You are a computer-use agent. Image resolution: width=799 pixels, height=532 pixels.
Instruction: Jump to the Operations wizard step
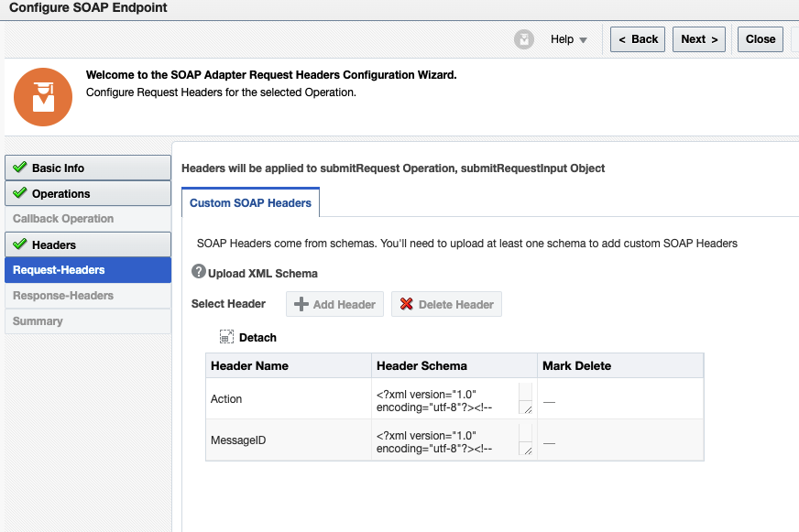tap(88, 193)
